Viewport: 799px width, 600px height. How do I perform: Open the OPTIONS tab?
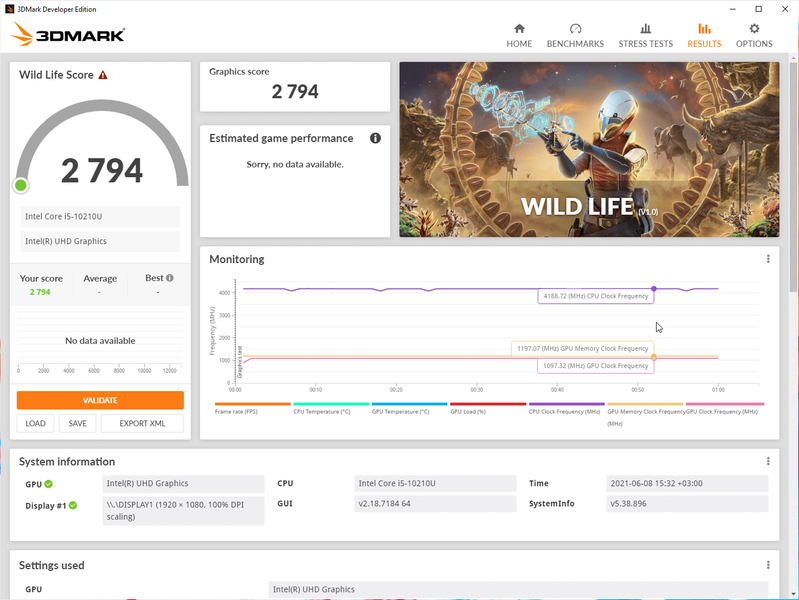[754, 36]
